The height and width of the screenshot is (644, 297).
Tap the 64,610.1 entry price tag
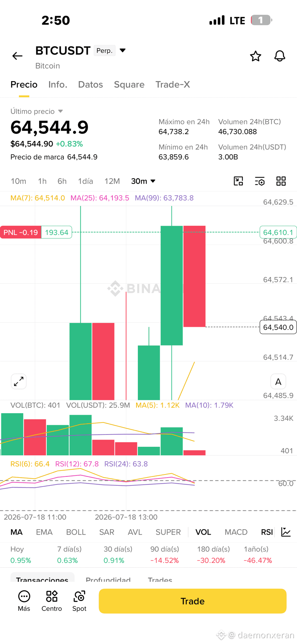click(x=278, y=232)
